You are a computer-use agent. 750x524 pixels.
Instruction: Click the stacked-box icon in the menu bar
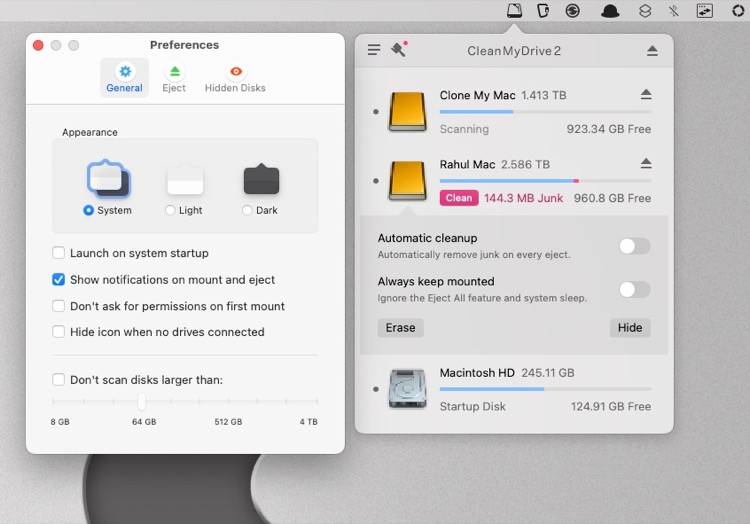(x=645, y=11)
